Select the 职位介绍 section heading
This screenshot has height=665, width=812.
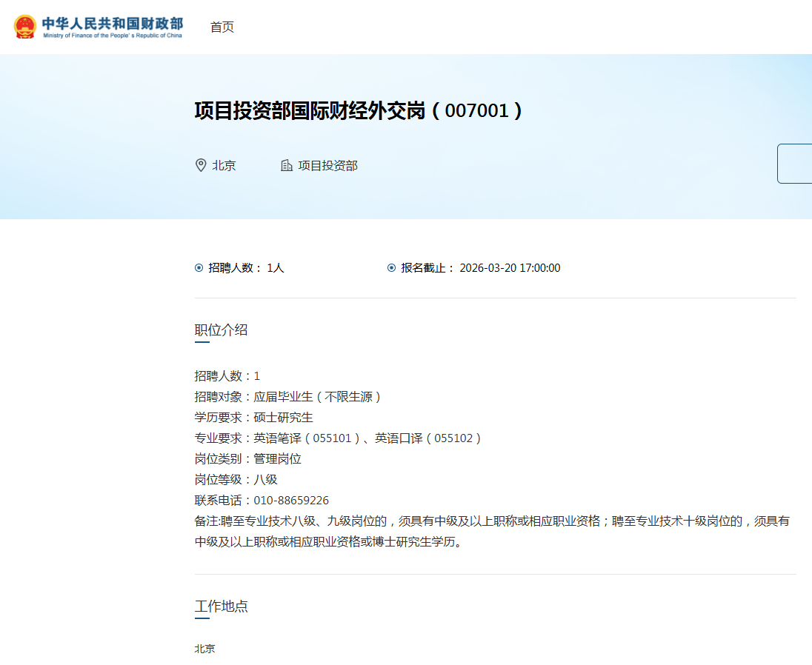pyautogui.click(x=221, y=330)
